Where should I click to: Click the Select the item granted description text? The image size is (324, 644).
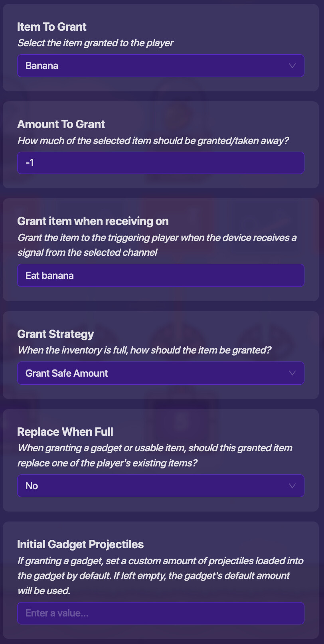point(95,43)
